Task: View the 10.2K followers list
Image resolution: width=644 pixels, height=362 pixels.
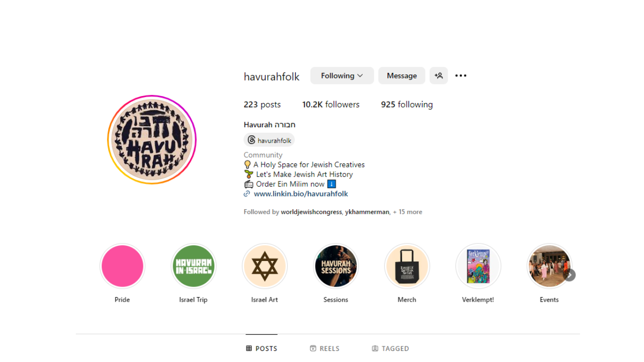Action: [331, 105]
